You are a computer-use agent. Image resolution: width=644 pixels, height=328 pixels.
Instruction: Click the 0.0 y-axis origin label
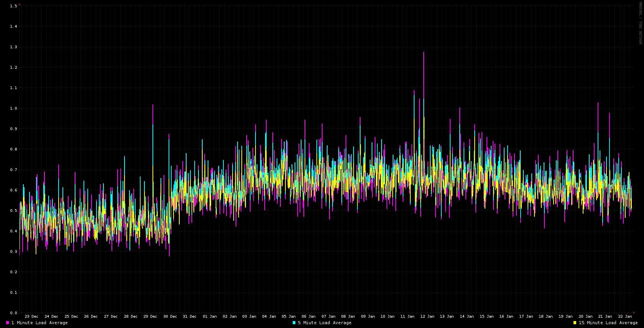point(13,313)
